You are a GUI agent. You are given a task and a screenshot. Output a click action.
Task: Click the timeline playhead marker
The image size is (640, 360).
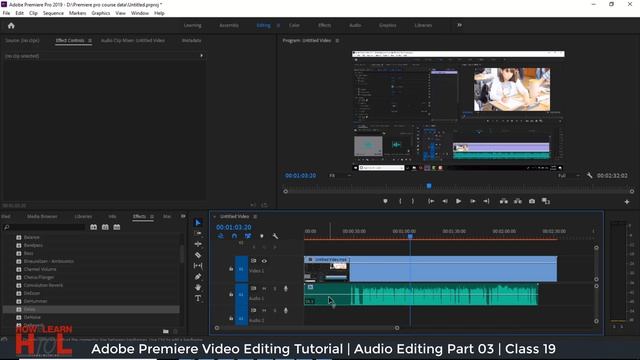click(x=410, y=236)
